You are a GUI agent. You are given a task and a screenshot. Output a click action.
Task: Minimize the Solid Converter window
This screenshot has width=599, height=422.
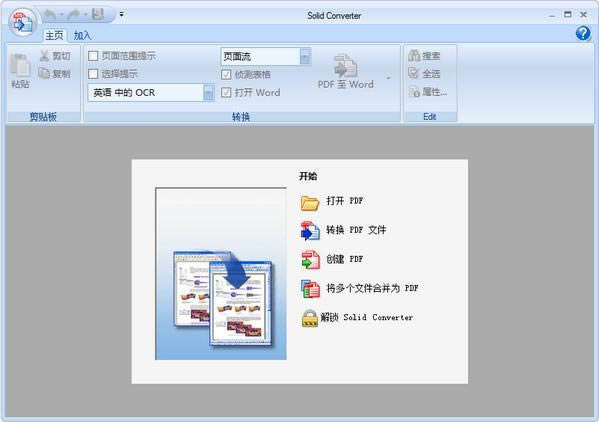pyautogui.click(x=552, y=15)
